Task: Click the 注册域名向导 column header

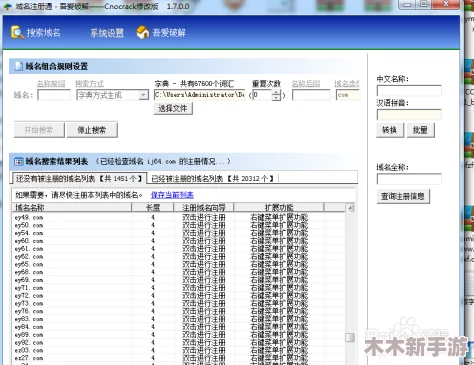Action: click(204, 207)
